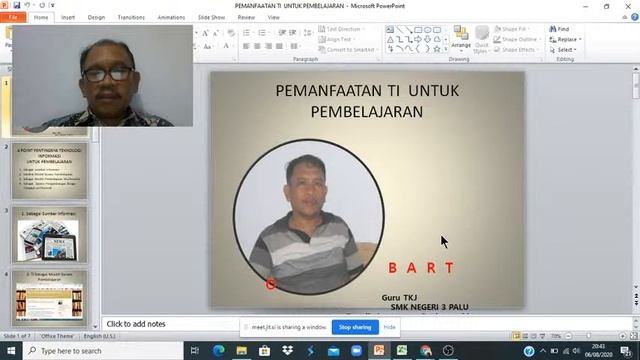Center the text in Paragraph group
This screenshot has height=360, width=640.
click(257, 46)
